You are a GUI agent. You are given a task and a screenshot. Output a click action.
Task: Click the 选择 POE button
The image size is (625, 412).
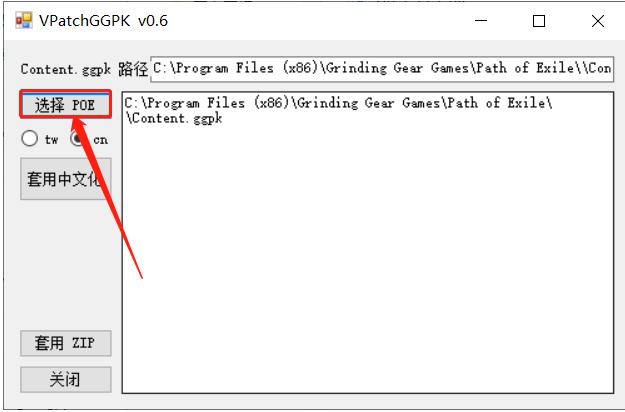[65, 104]
